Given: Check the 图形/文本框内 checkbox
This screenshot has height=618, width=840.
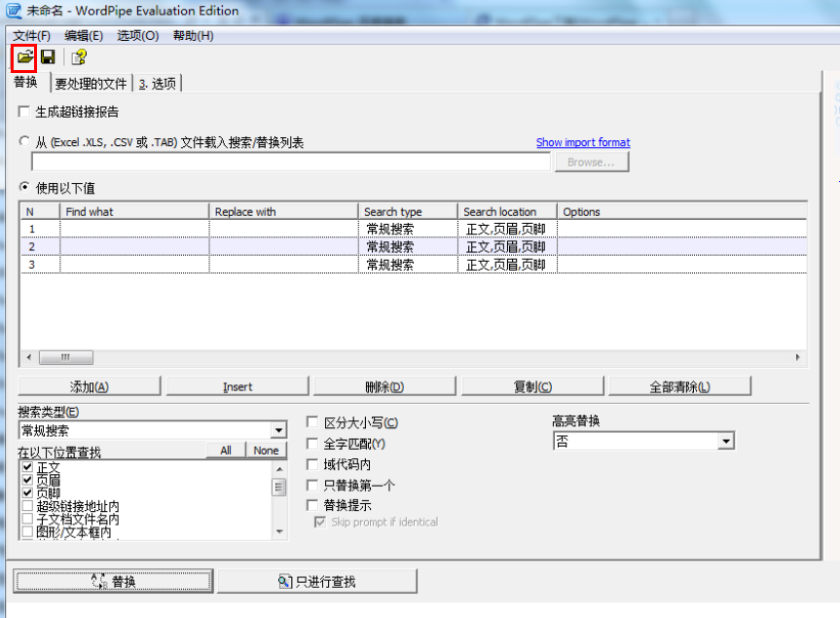Looking at the screenshot, I should pyautogui.click(x=28, y=531).
